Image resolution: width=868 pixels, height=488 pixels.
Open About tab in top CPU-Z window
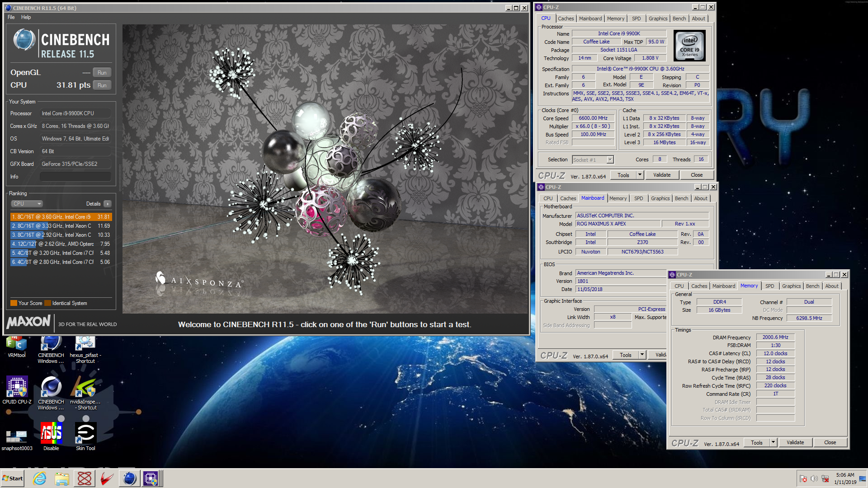[698, 19]
